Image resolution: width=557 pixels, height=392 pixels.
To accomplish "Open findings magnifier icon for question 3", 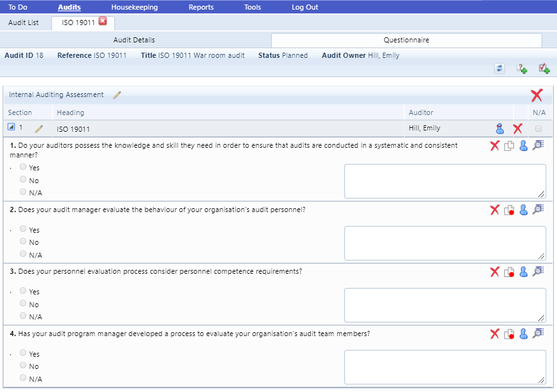I will [x=538, y=271].
